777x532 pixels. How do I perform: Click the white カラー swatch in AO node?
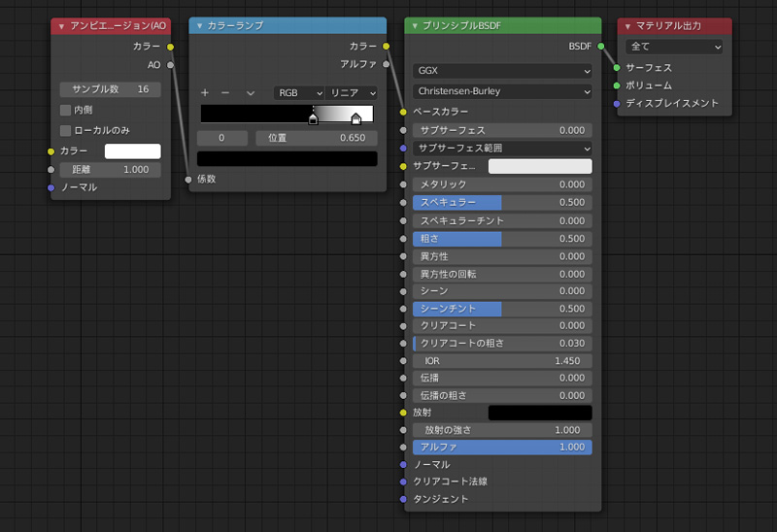click(x=133, y=151)
